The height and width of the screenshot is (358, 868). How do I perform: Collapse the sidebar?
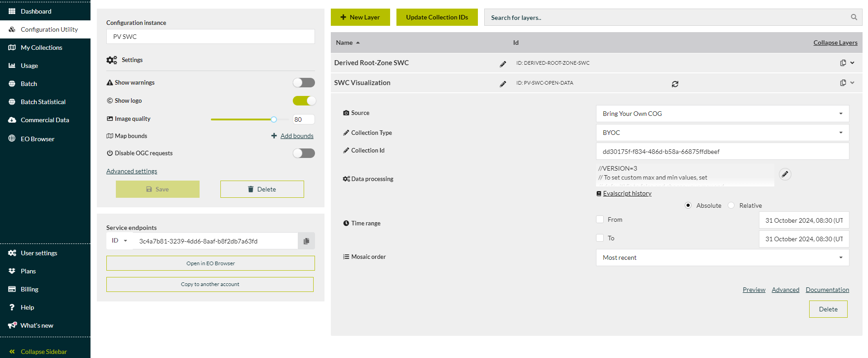tap(38, 352)
